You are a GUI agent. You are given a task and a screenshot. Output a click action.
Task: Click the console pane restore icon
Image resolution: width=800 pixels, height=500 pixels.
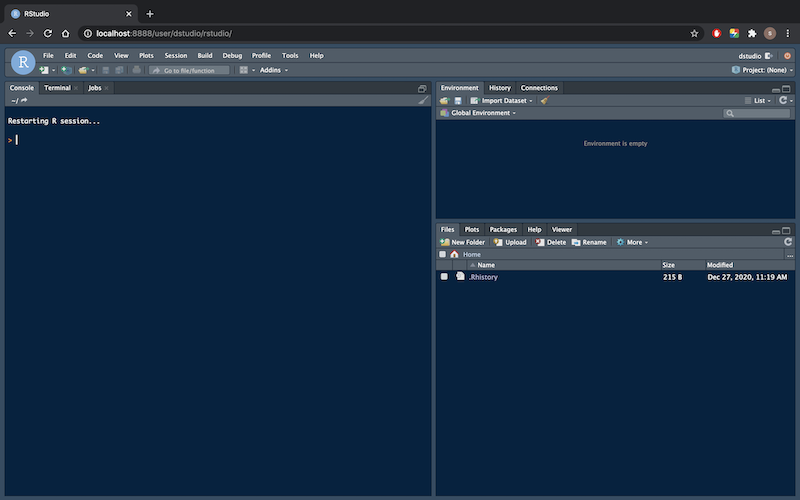click(422, 89)
